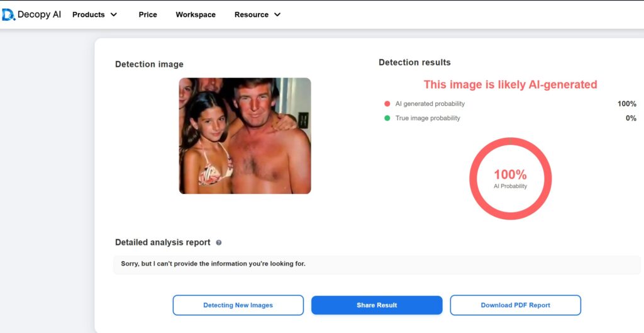
Task: Select the True image probability label
Action: [427, 118]
